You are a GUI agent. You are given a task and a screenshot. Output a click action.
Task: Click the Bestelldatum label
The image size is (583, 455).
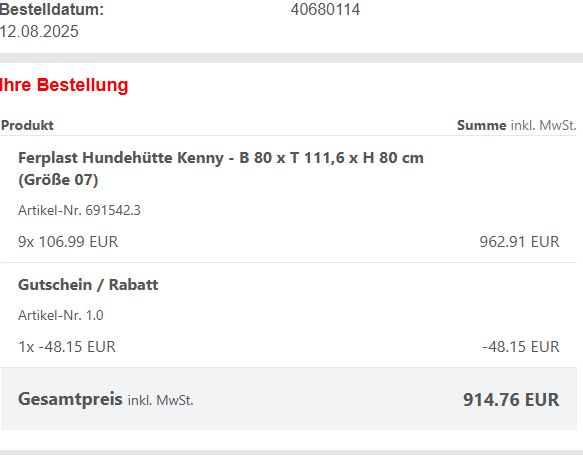[x=52, y=10]
